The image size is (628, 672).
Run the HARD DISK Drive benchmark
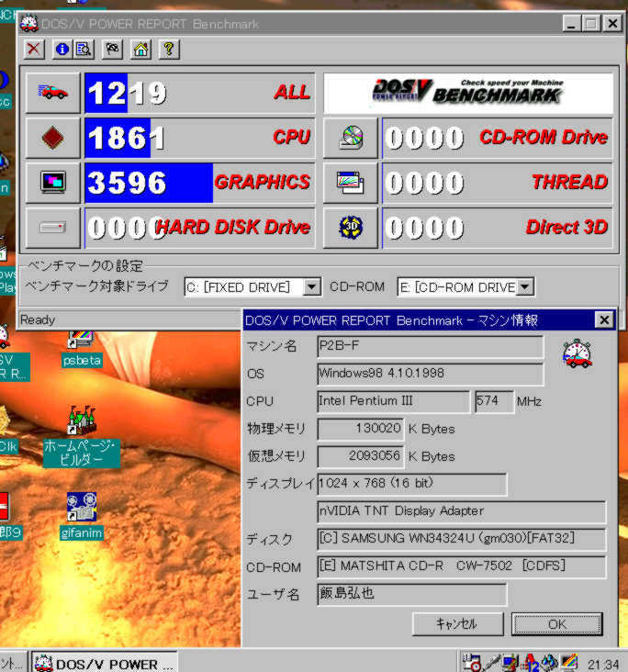click(52, 227)
